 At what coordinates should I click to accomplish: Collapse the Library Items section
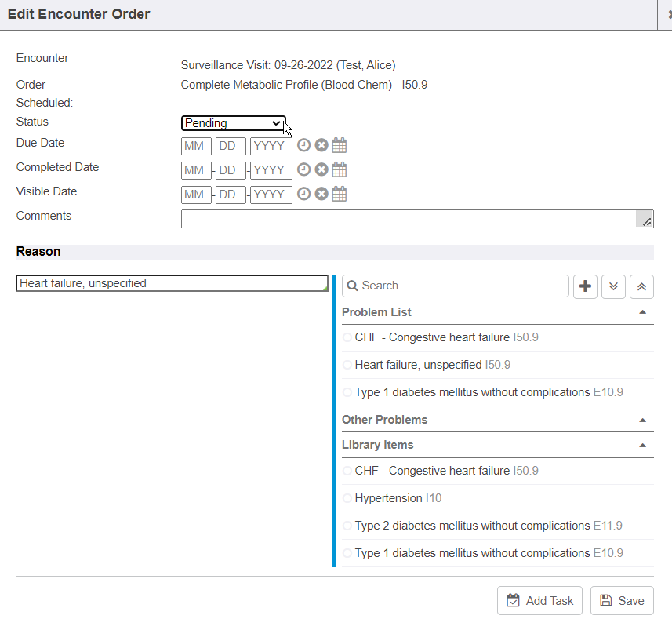click(643, 446)
